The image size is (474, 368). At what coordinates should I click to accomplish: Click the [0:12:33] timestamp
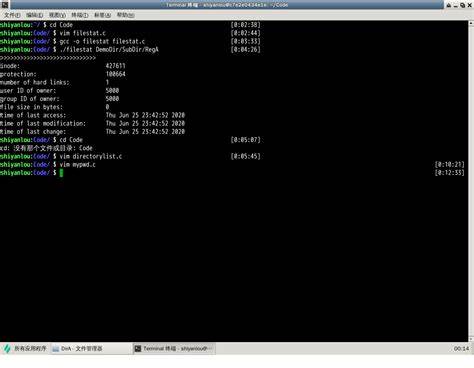(449, 173)
